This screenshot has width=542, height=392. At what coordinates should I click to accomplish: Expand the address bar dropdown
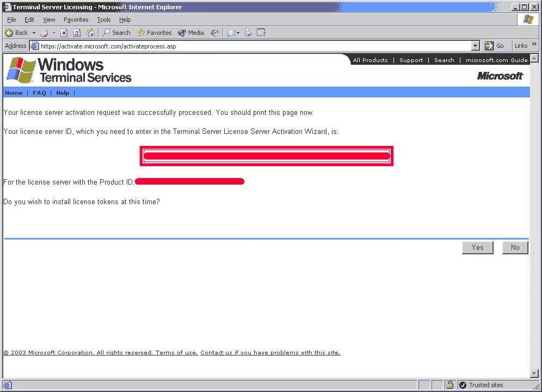pyautogui.click(x=476, y=46)
